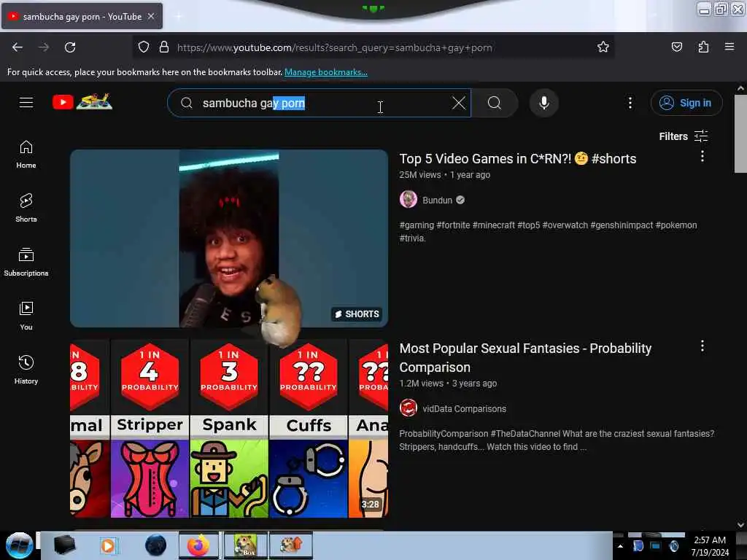Open the Bundun Shorts video thumbnail
Image resolution: width=747 pixels, height=560 pixels.
[229, 238]
